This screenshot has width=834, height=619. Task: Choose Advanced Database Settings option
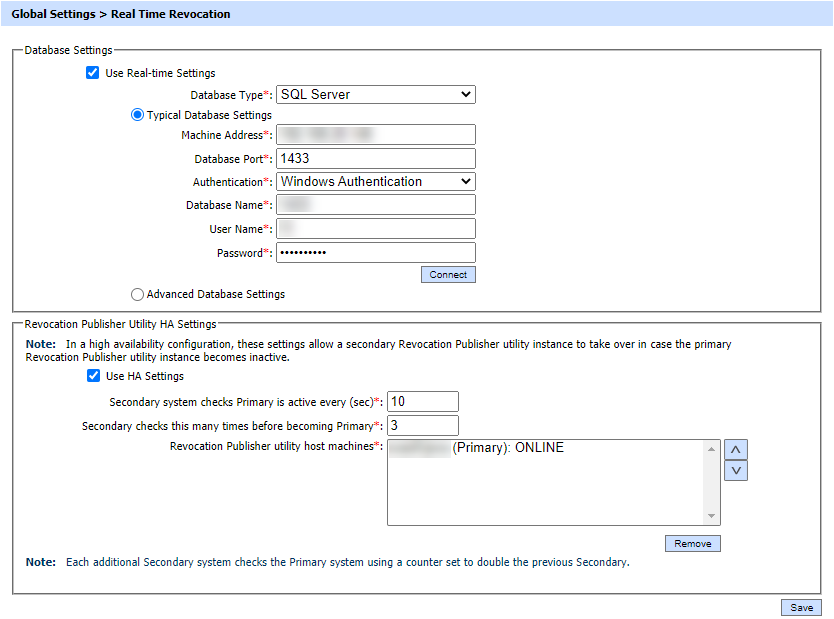(138, 294)
